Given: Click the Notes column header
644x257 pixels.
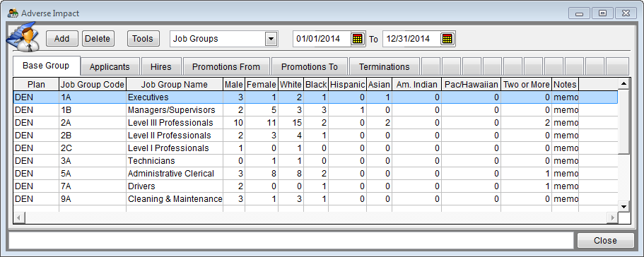Looking at the screenshot, I should (565, 85).
